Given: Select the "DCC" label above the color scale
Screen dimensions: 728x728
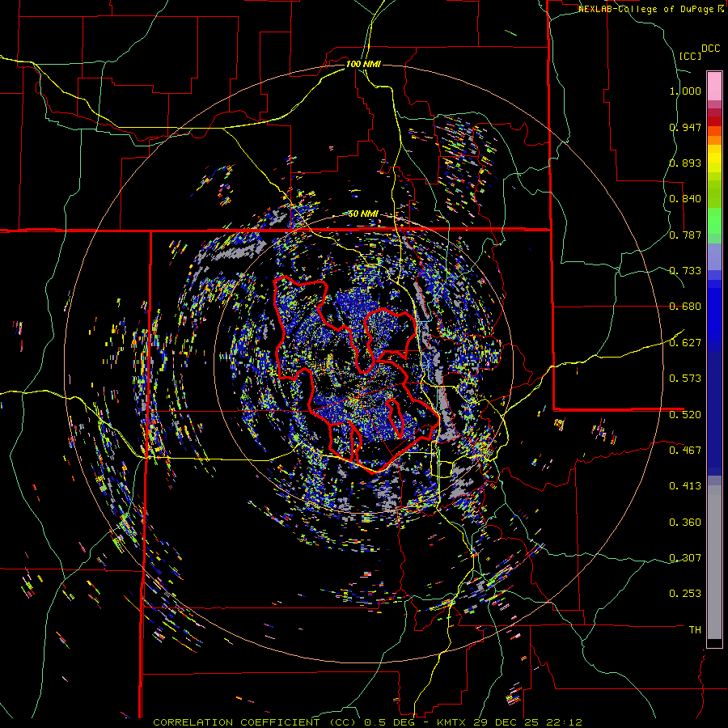Looking at the screenshot, I should tap(711, 49).
